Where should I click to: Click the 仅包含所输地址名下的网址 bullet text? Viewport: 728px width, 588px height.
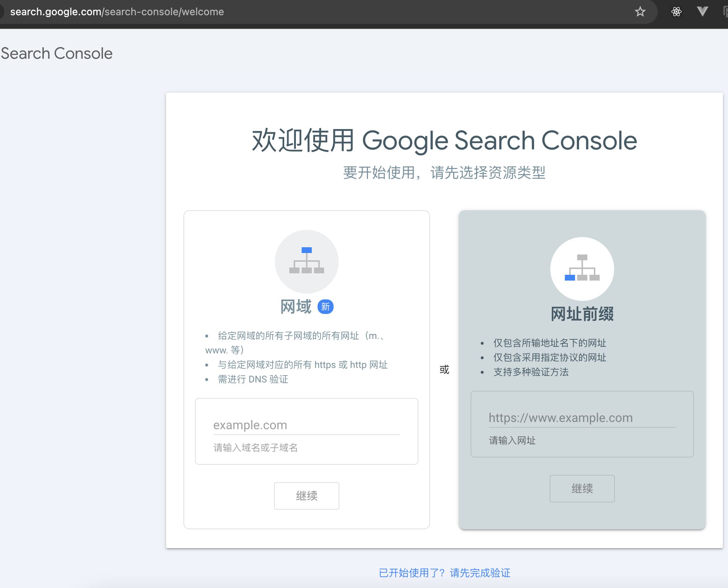(x=550, y=343)
